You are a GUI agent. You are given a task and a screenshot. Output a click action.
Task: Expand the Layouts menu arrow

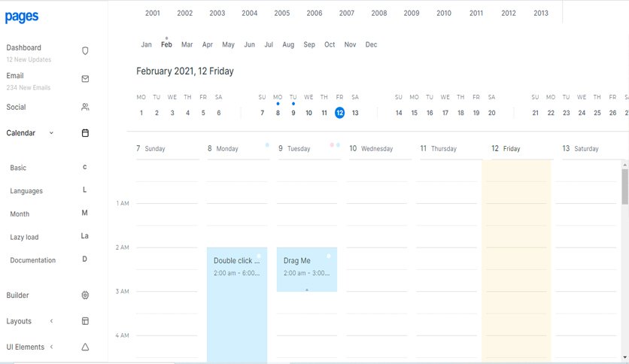(x=51, y=320)
